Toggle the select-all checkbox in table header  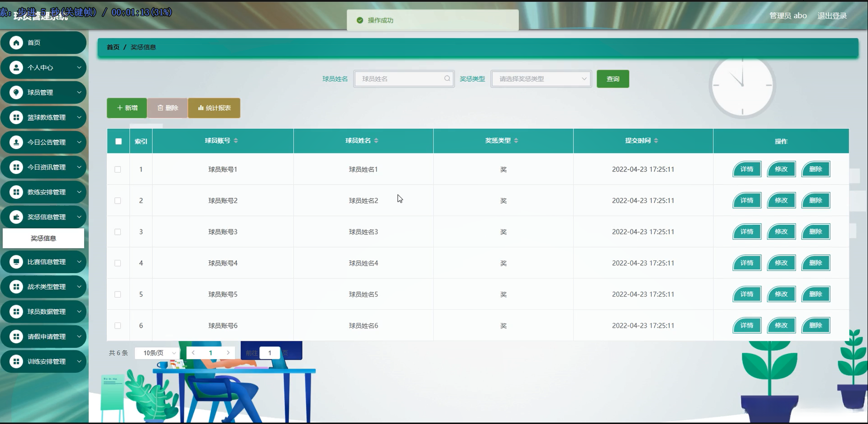coord(118,141)
